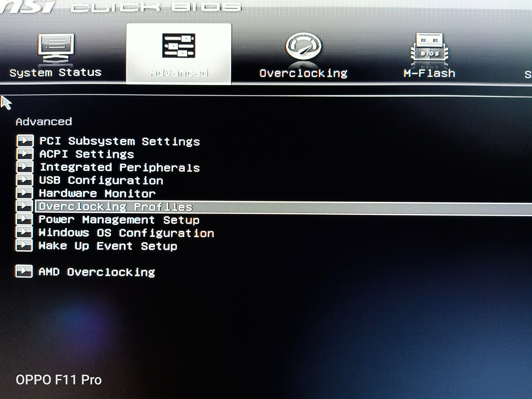The height and width of the screenshot is (399, 532).
Task: Expand arrow beside Wake Up Event Setup
Action: coord(24,245)
